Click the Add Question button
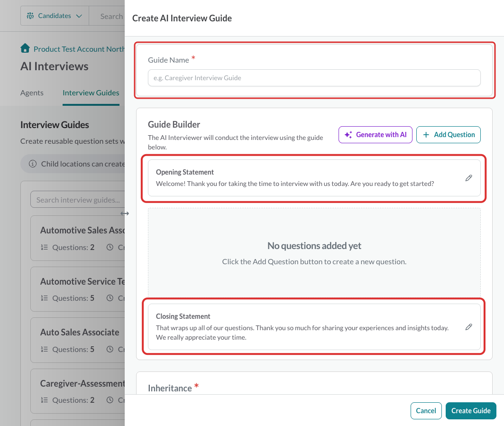Image resolution: width=504 pixels, height=426 pixels. point(449,135)
